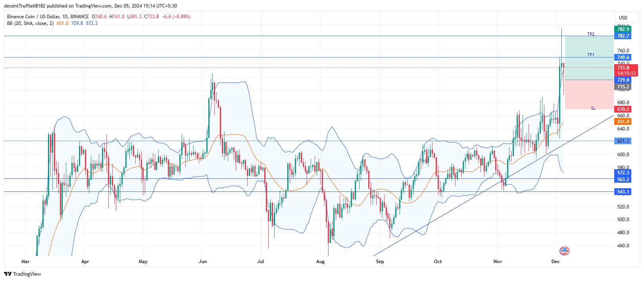Click the green take-profit zone of the long position
644x281 pixels.
click(x=589, y=58)
